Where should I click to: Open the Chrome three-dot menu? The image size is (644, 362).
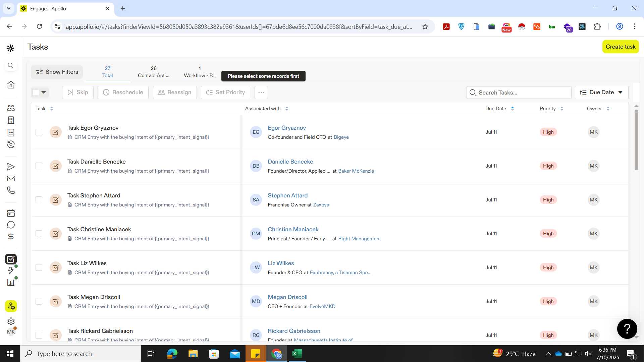click(x=635, y=26)
